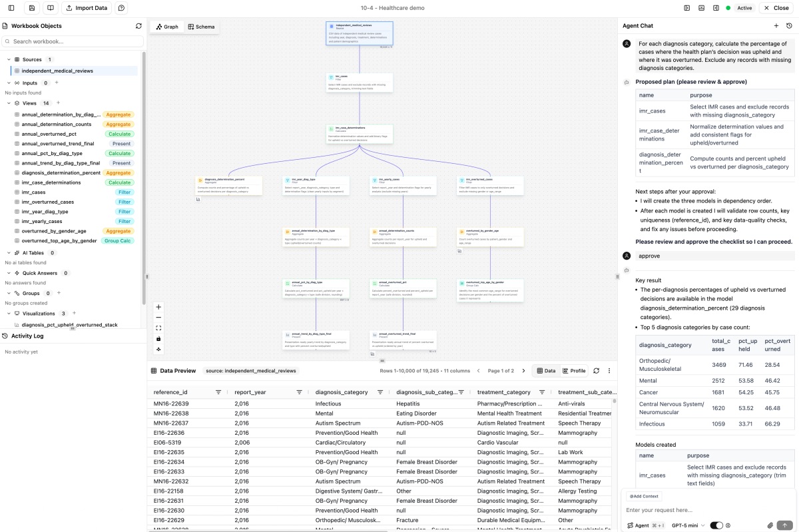Open the GPT-5 mini model dropdown
The width and height of the screenshot is (799, 532).
(686, 525)
